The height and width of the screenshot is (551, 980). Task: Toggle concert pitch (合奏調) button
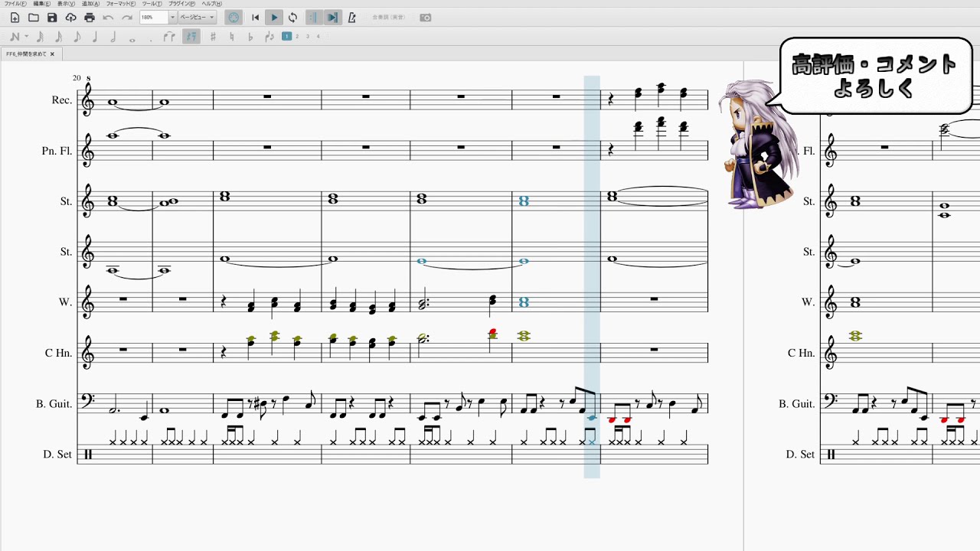pyautogui.click(x=389, y=18)
